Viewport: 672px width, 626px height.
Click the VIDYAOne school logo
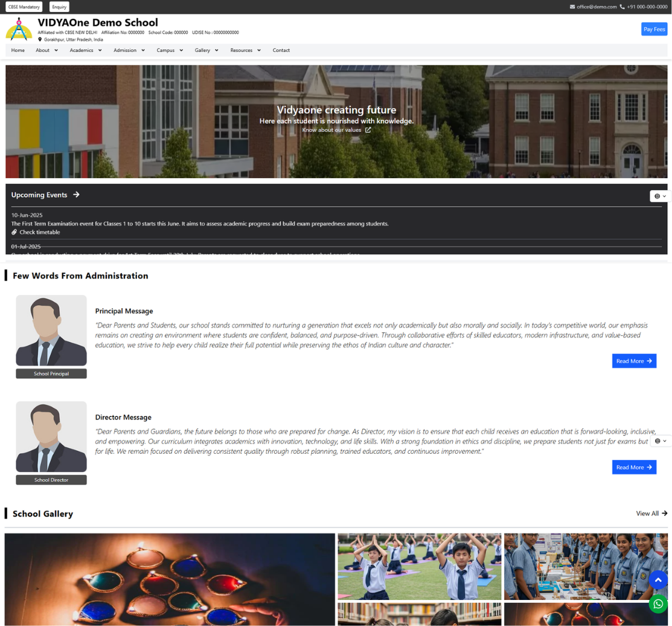click(19, 29)
